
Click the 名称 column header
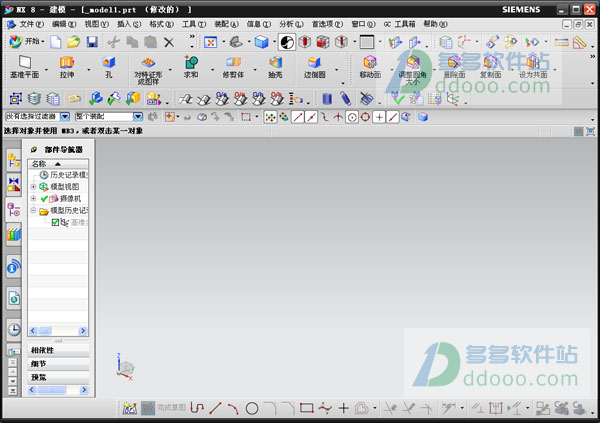[x=58, y=164]
